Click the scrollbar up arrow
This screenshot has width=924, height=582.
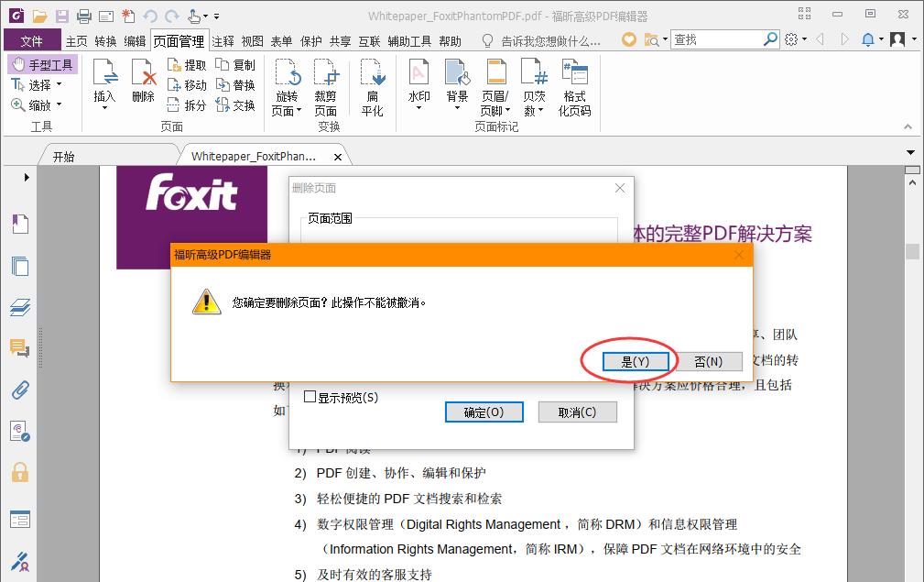tap(912, 182)
